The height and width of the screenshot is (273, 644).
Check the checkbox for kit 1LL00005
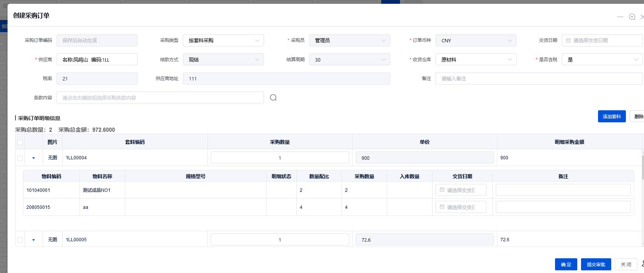(20, 240)
